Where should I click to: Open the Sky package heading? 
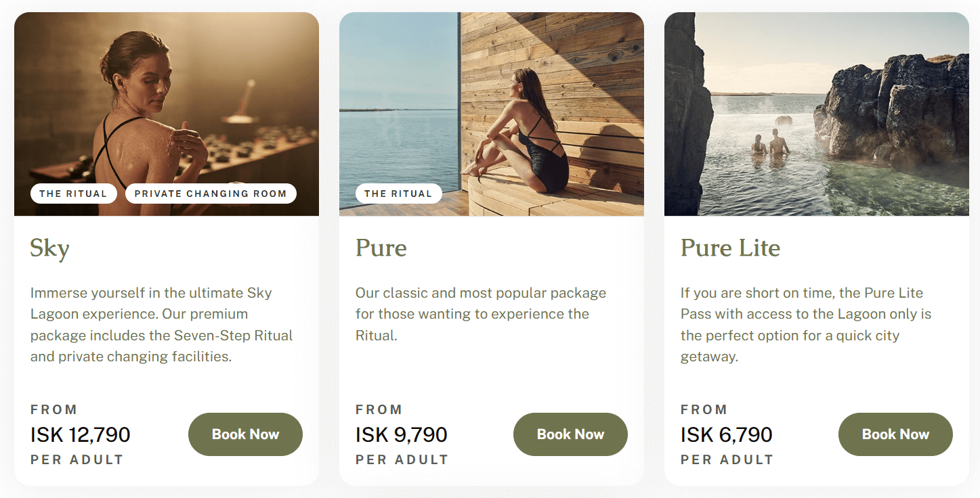click(x=50, y=248)
